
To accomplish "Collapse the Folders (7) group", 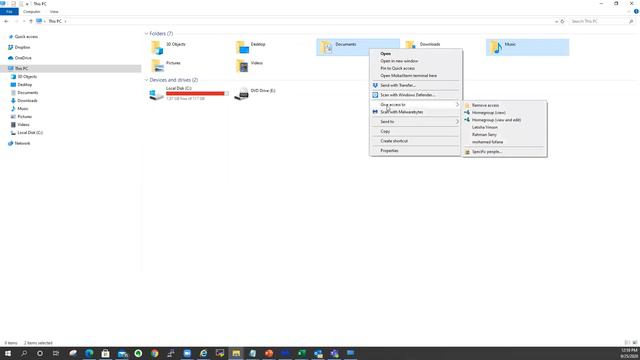I will (x=146, y=33).
